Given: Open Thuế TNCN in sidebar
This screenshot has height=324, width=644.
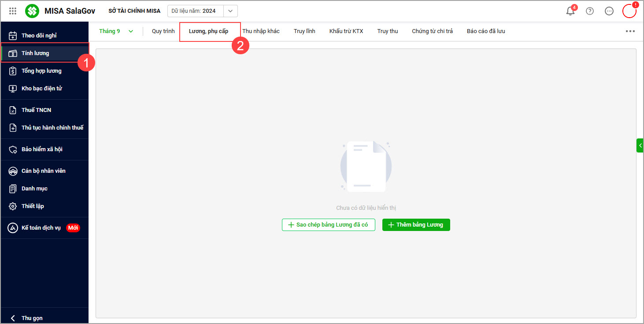Looking at the screenshot, I should pyautogui.click(x=44, y=110).
